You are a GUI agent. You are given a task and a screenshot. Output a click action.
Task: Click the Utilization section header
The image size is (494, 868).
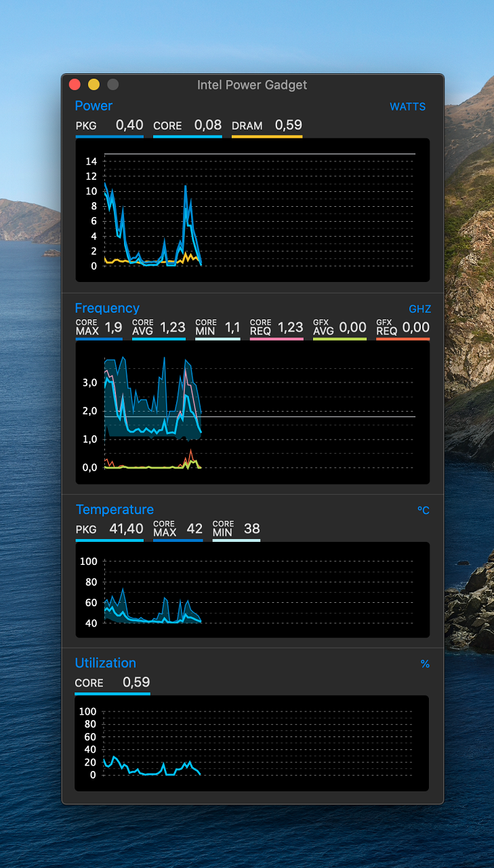pyautogui.click(x=105, y=663)
